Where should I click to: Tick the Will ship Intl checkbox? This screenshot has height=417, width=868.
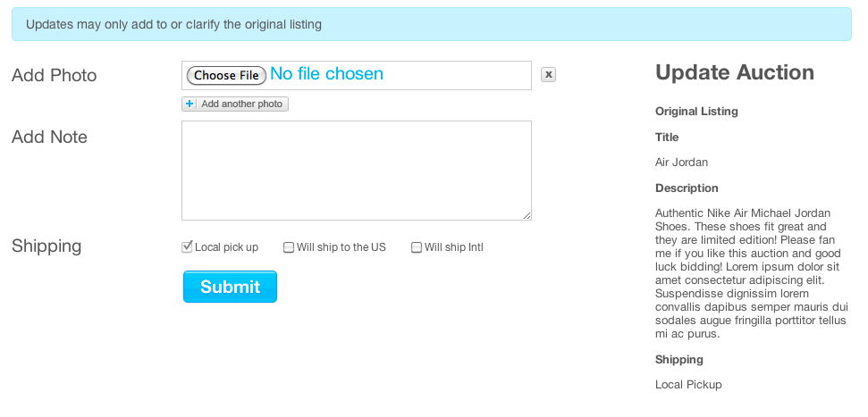pyautogui.click(x=417, y=247)
